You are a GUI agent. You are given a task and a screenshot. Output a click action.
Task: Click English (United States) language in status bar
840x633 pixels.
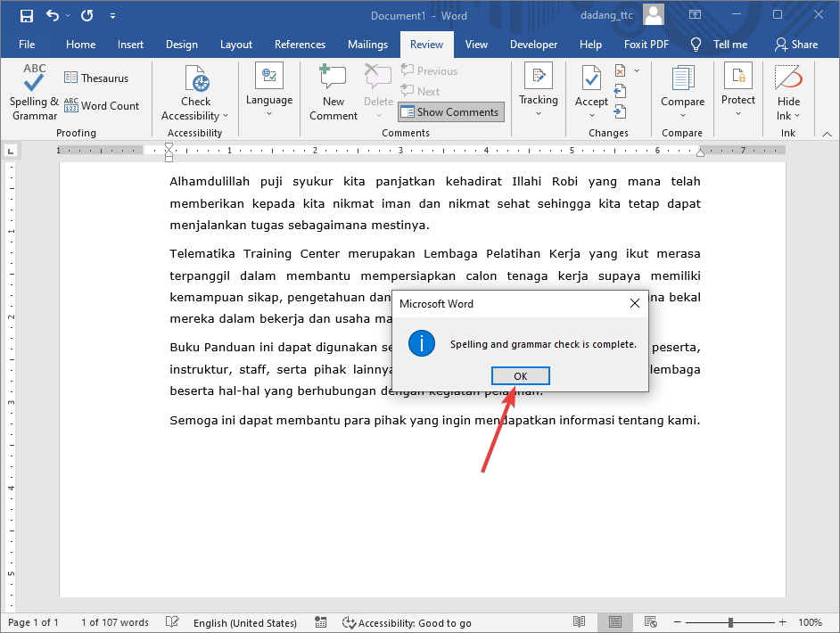[x=244, y=622]
